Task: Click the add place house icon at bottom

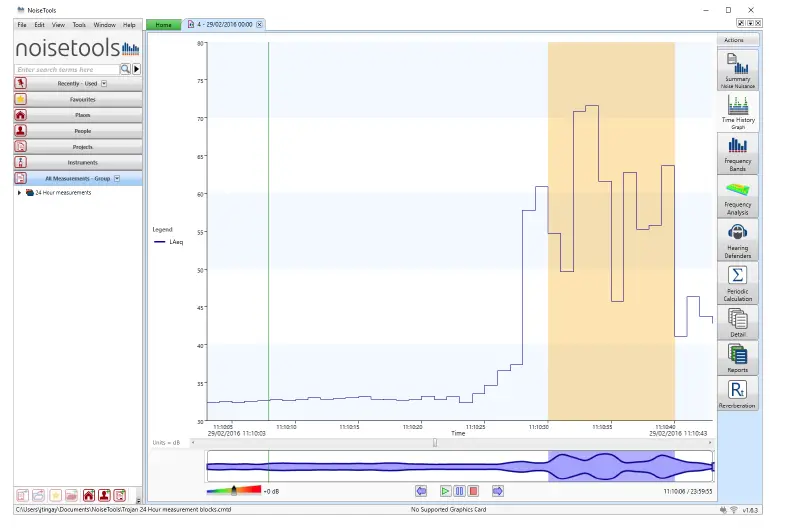Action: [89, 495]
